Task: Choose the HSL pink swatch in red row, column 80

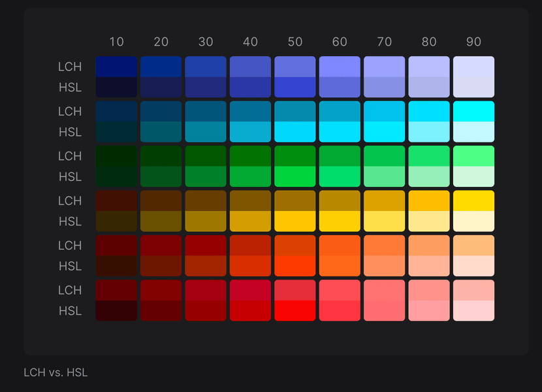Action: [429, 310]
